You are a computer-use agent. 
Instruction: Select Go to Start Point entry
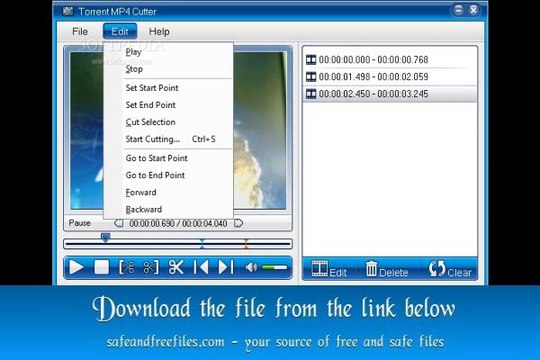[169, 158]
